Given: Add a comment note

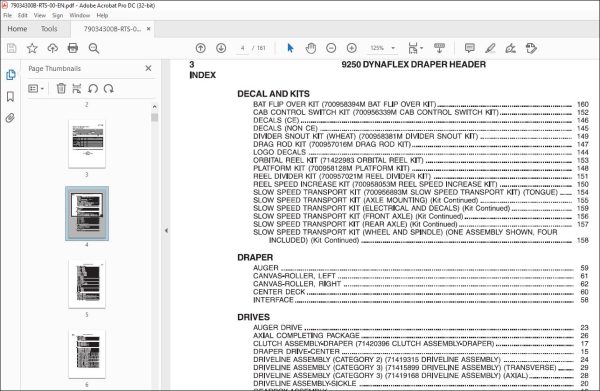Looking at the screenshot, I should 470,48.
